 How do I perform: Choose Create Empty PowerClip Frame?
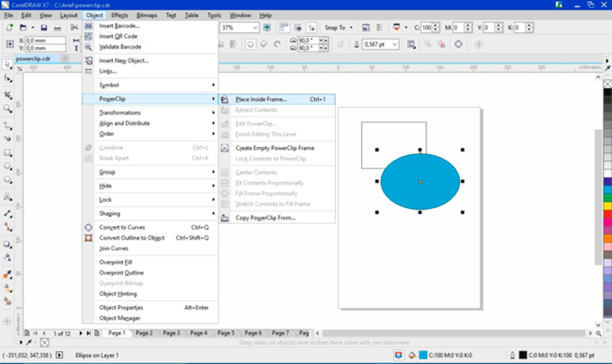[277, 148]
